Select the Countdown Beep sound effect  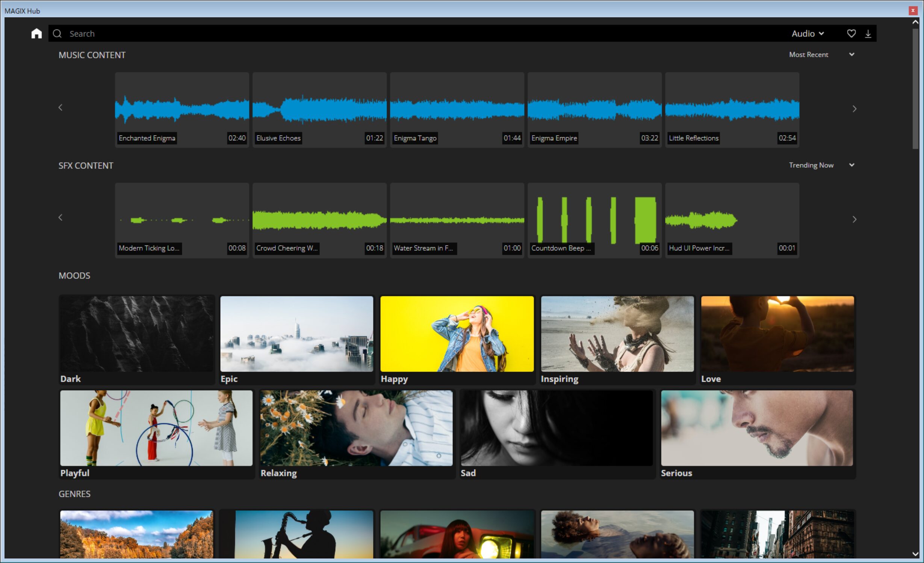point(594,220)
